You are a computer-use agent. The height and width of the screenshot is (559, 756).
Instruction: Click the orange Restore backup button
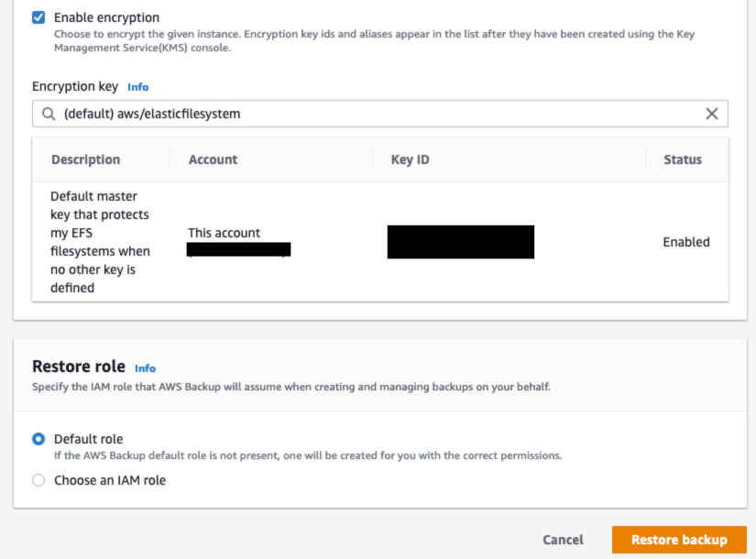pos(679,540)
